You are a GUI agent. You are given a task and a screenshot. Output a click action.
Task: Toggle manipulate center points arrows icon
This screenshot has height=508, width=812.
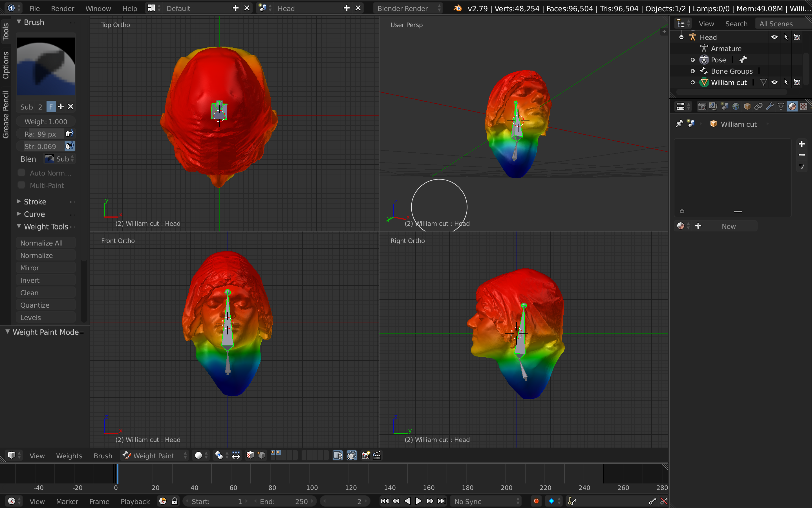coord(236,455)
